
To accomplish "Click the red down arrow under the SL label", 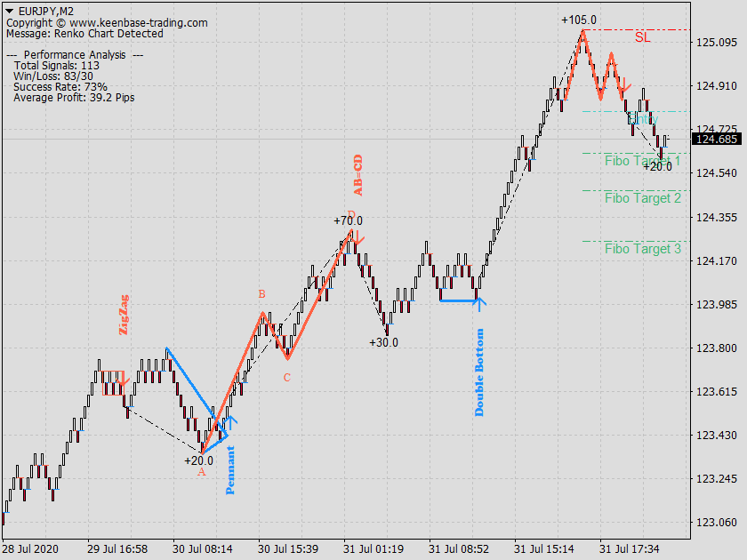I will coord(623,83).
